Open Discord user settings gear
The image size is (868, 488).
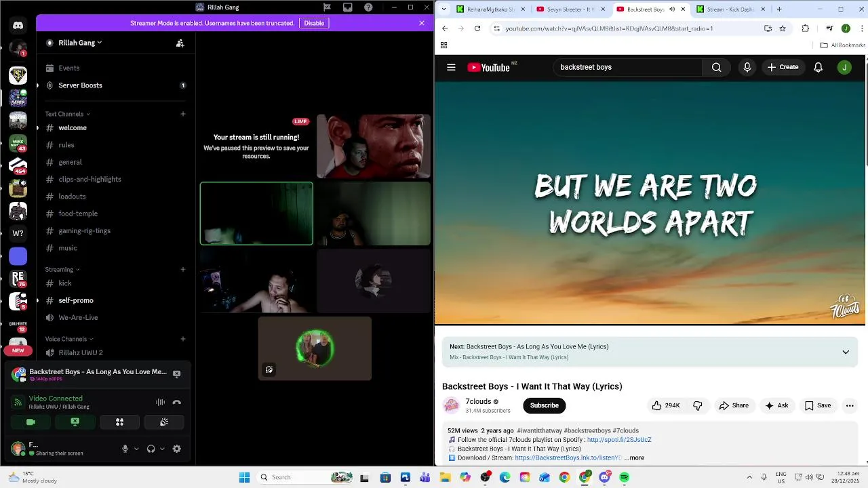pos(177,449)
